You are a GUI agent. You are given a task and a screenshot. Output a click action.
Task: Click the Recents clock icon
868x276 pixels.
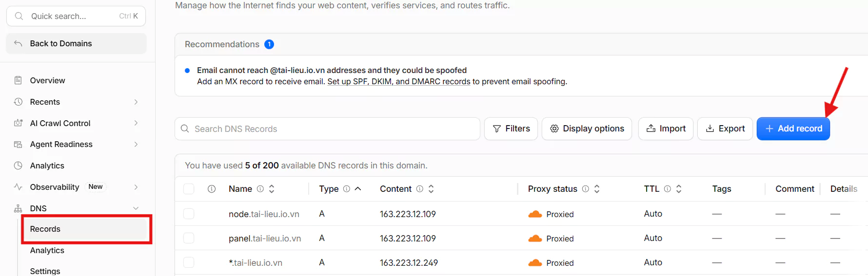click(x=18, y=102)
